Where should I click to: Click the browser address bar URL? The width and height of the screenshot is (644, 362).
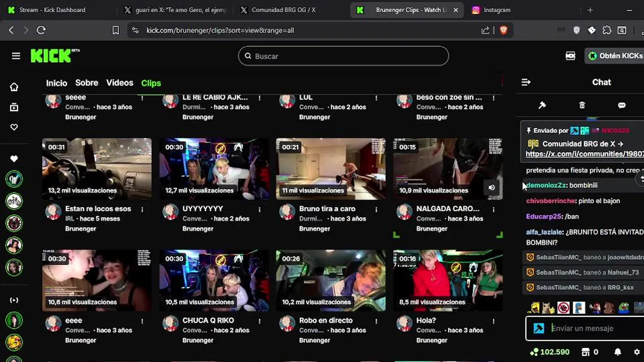[220, 30]
